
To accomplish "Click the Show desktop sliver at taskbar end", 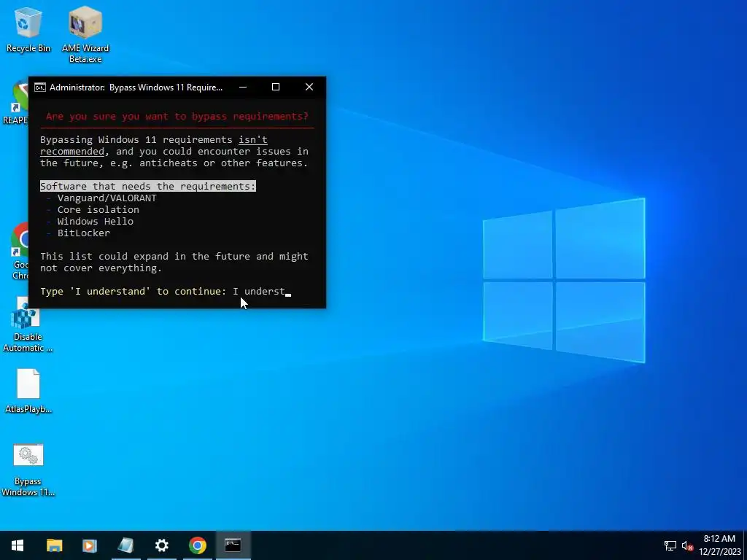I will pyautogui.click(x=745, y=545).
